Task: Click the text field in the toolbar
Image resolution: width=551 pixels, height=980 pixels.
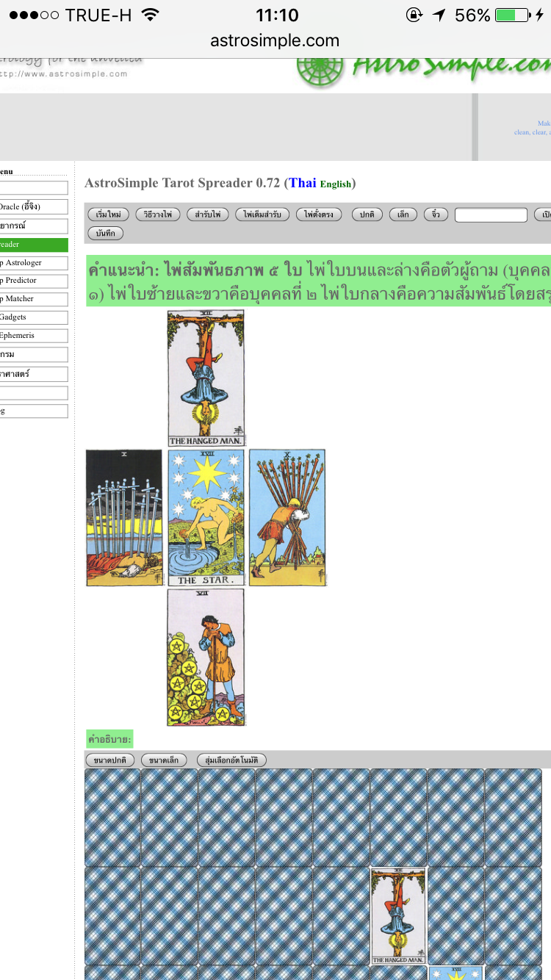Action: [491, 215]
